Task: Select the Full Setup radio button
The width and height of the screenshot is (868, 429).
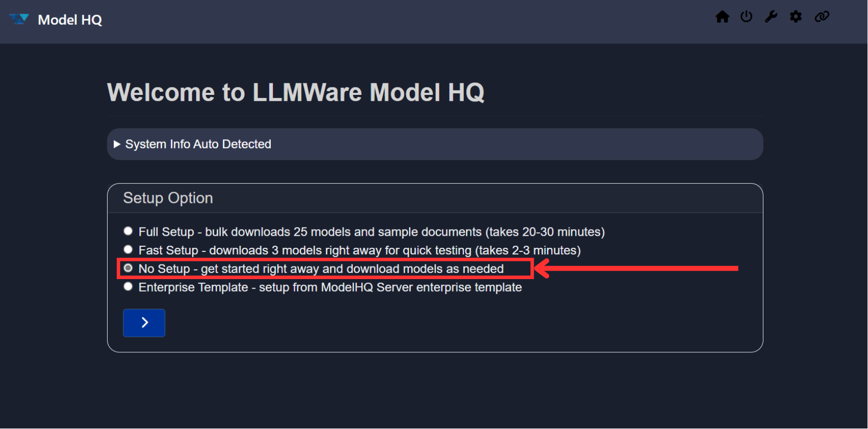Action: pyautogui.click(x=128, y=231)
